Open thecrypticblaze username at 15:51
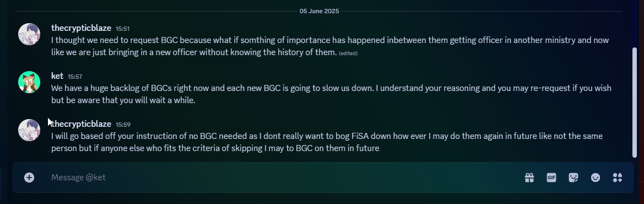This screenshot has height=204, width=644. coord(82,28)
